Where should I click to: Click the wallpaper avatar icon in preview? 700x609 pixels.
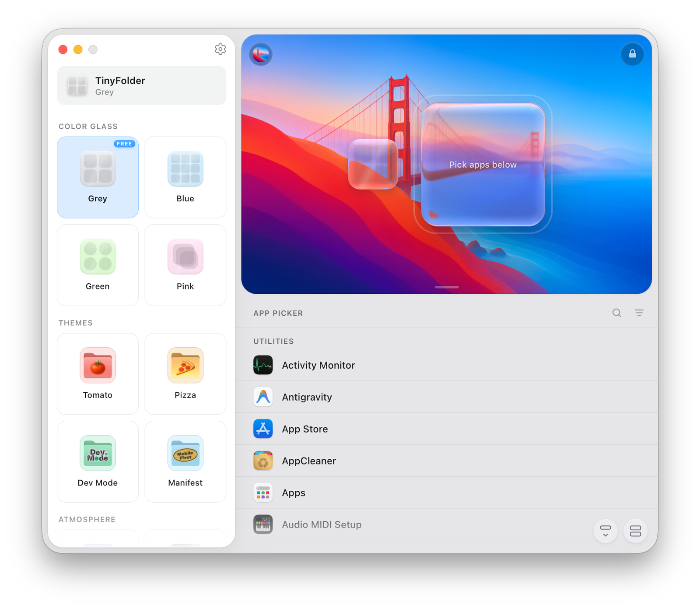click(261, 54)
